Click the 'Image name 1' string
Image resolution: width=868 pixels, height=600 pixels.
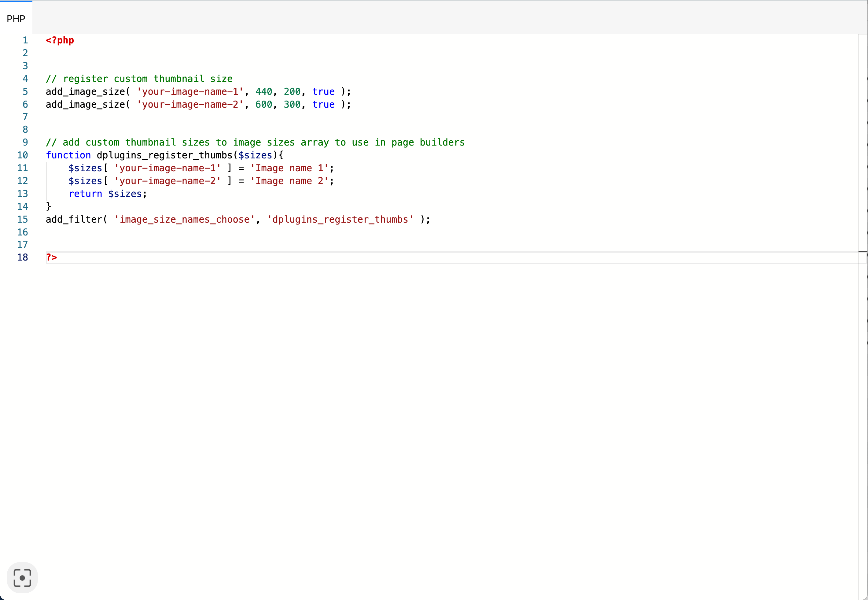point(289,168)
